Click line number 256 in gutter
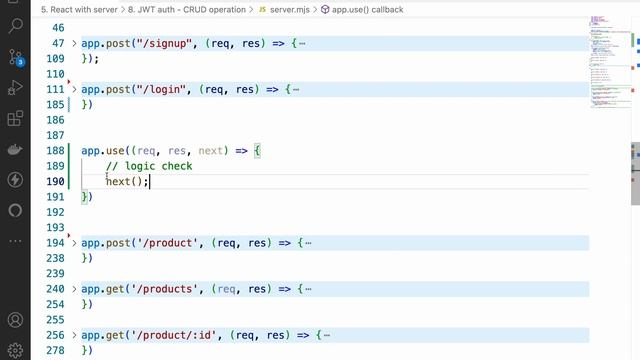The image size is (640, 360). (x=56, y=335)
